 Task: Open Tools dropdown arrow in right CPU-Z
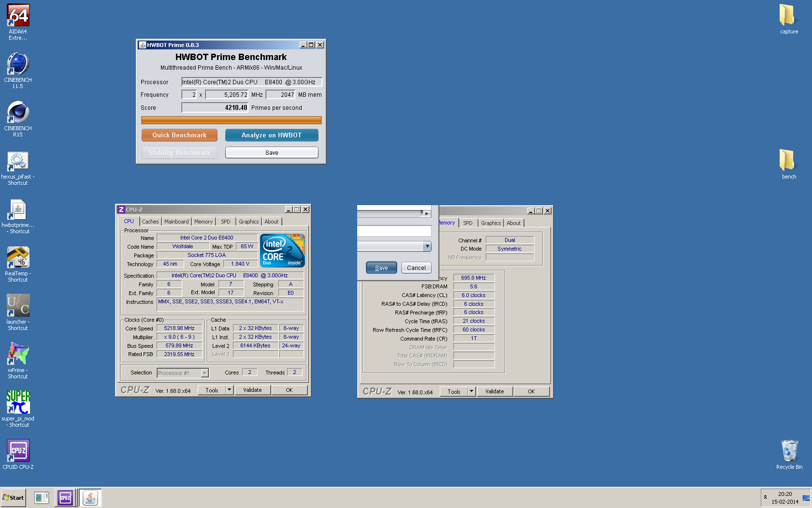point(472,391)
